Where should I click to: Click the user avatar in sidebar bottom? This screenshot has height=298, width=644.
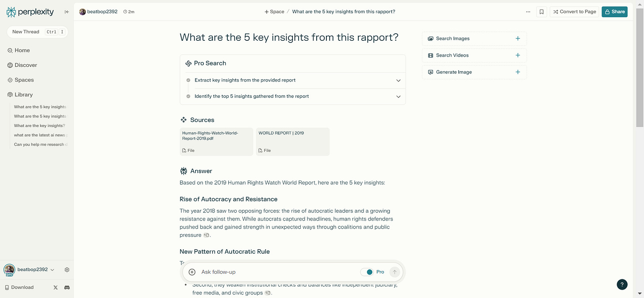click(x=9, y=269)
